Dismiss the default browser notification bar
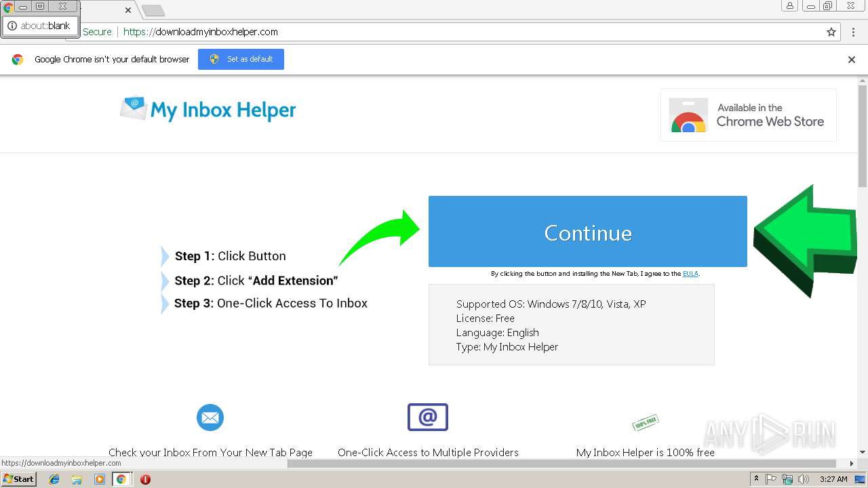 tap(852, 60)
